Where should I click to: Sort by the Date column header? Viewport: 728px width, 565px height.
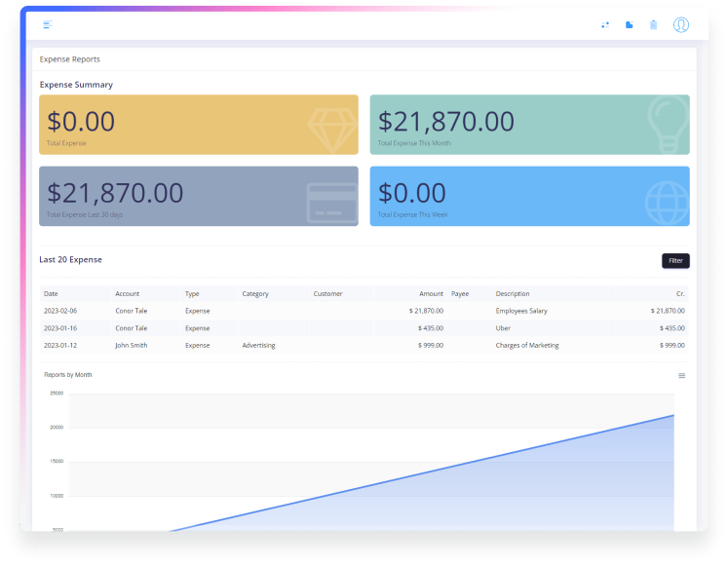51,293
